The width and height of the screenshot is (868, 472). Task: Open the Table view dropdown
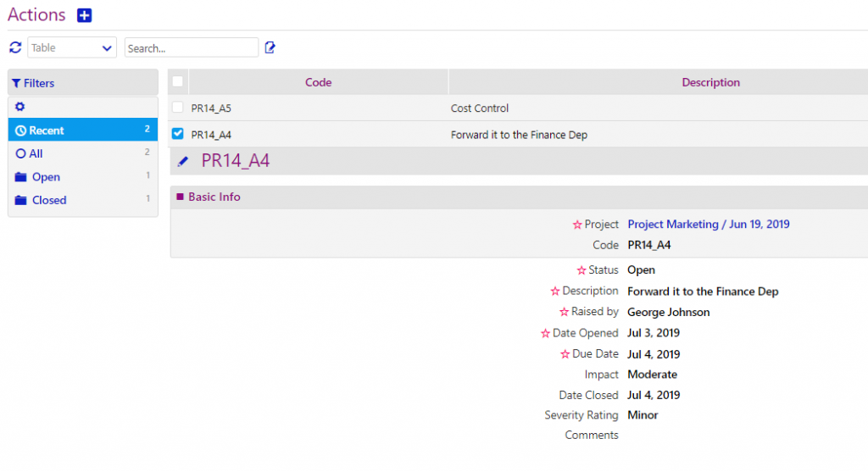click(72, 47)
